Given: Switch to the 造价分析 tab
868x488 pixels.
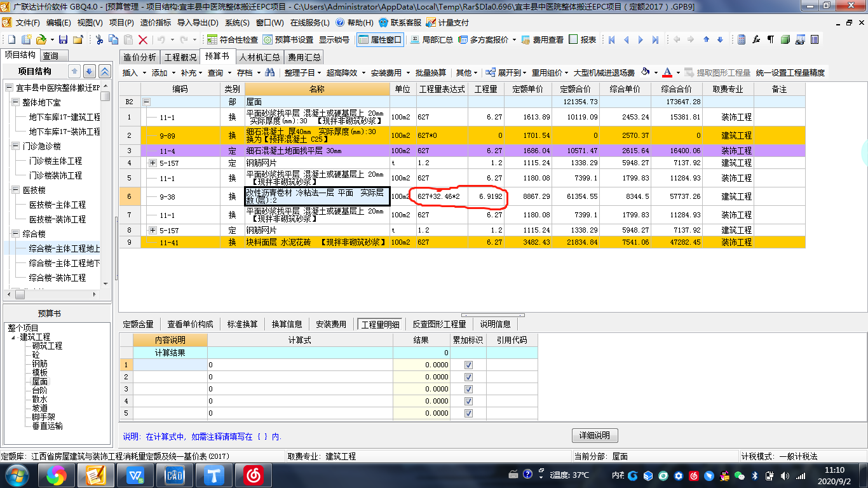Looking at the screenshot, I should coord(139,57).
